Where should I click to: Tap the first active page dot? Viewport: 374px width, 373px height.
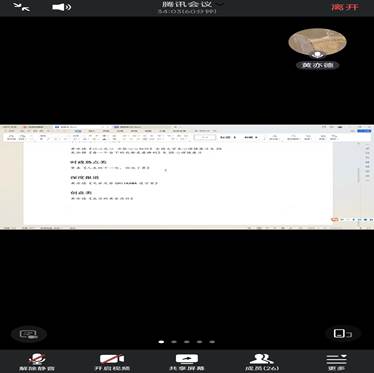point(161,342)
